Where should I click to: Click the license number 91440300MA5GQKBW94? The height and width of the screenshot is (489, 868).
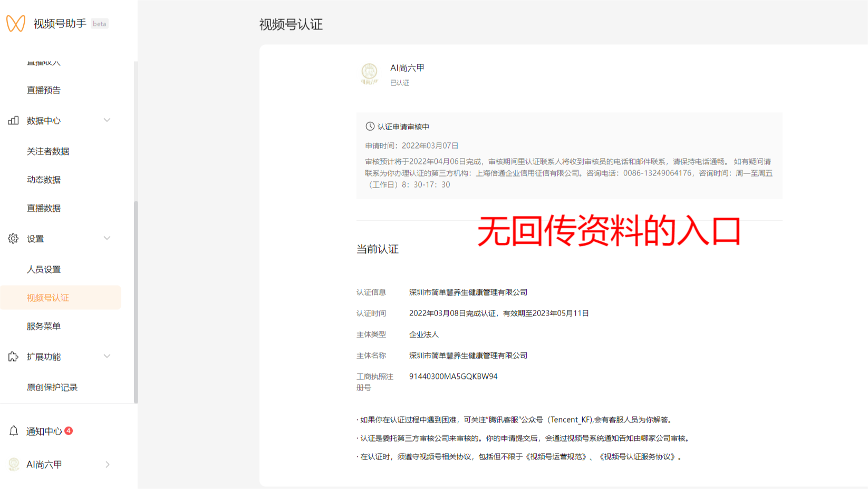(454, 377)
